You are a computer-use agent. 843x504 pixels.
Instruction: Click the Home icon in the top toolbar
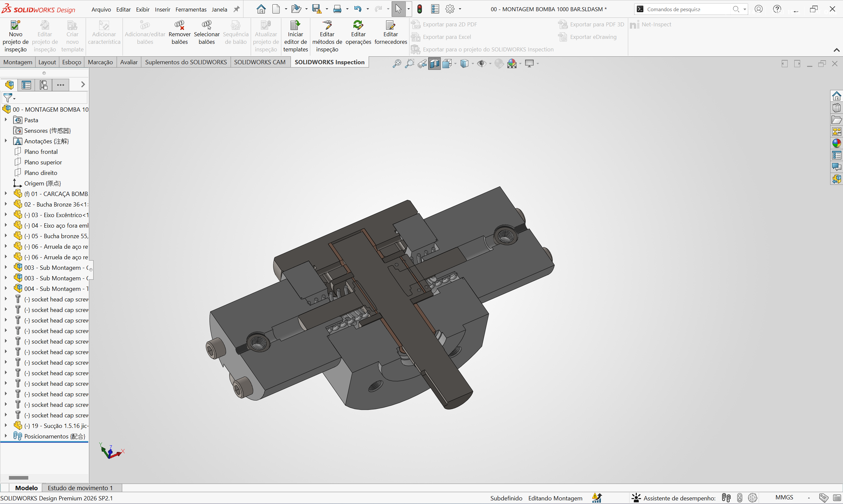click(261, 9)
